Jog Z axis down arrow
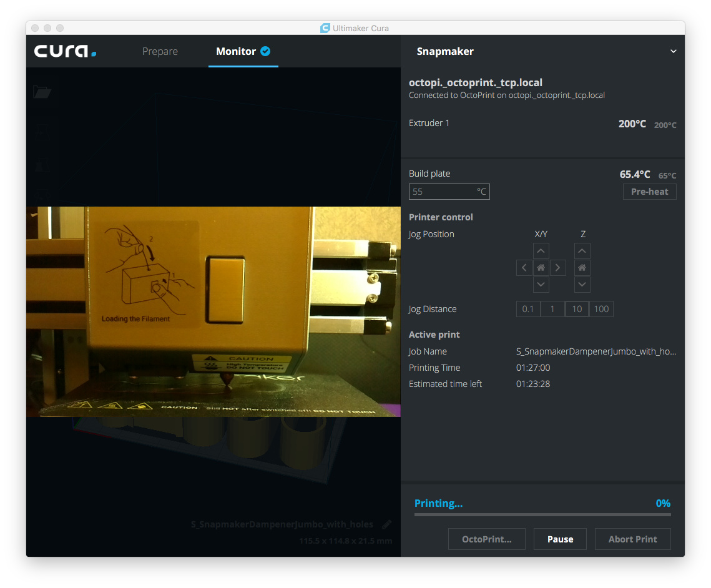Viewport: 711px width, 588px height. point(582,284)
